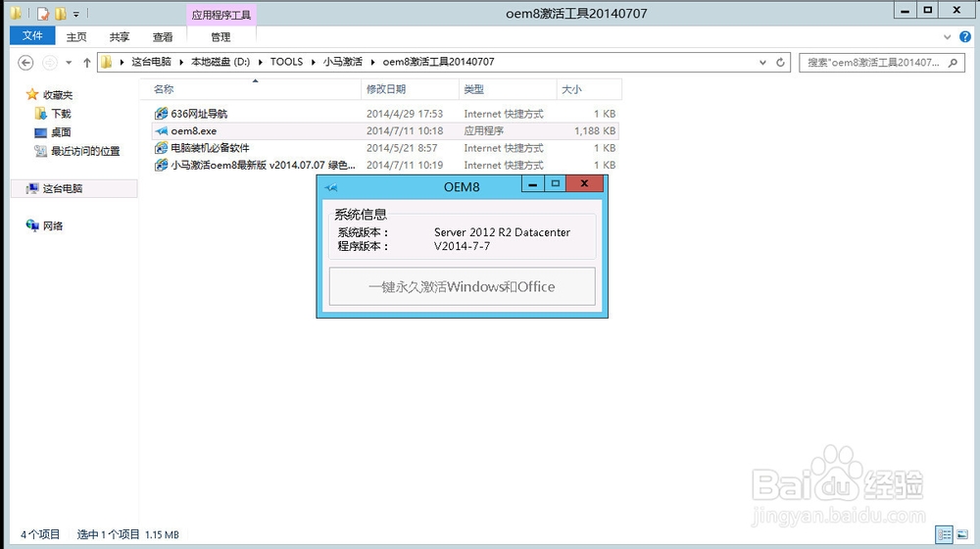This screenshot has height=549, width=980.
Task: Click the new folder quick access icon
Action: [61, 13]
